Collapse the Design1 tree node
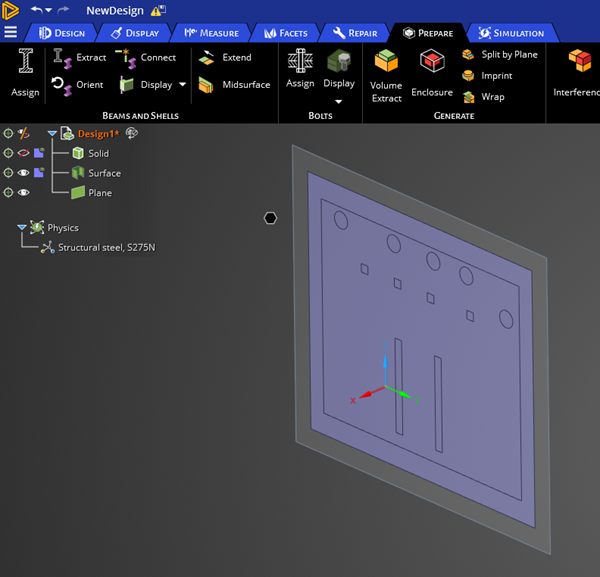 click(52, 133)
